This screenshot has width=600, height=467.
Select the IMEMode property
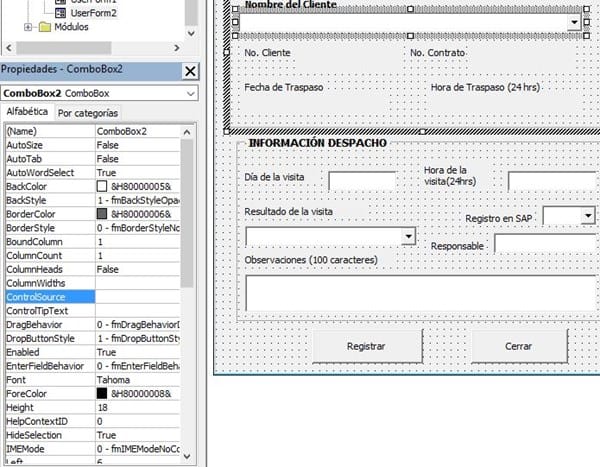click(x=50, y=449)
